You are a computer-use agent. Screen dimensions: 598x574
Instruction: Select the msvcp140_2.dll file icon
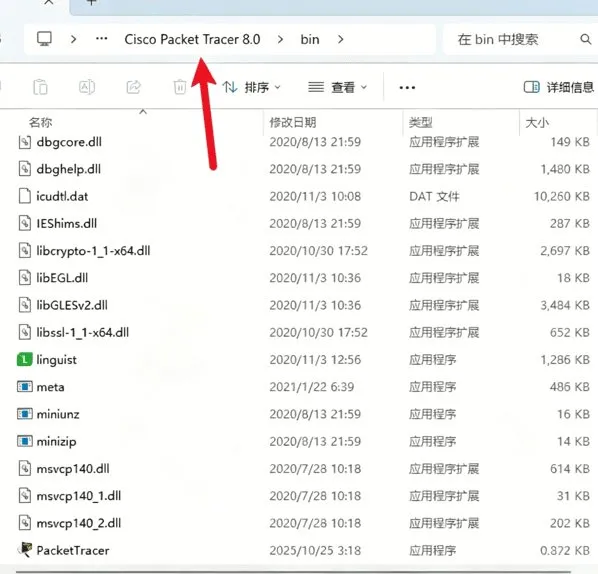[x=25, y=523]
